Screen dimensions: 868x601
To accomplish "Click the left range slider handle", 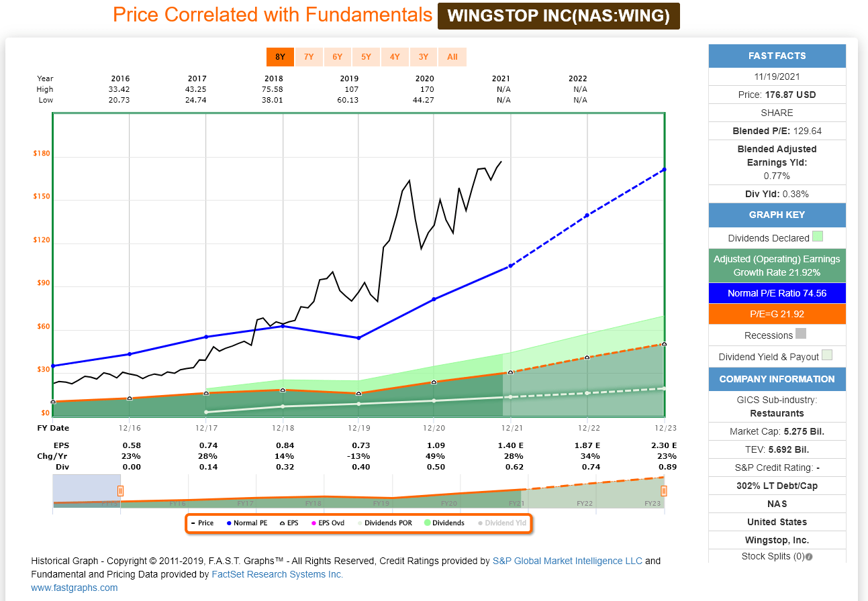I will [x=121, y=491].
